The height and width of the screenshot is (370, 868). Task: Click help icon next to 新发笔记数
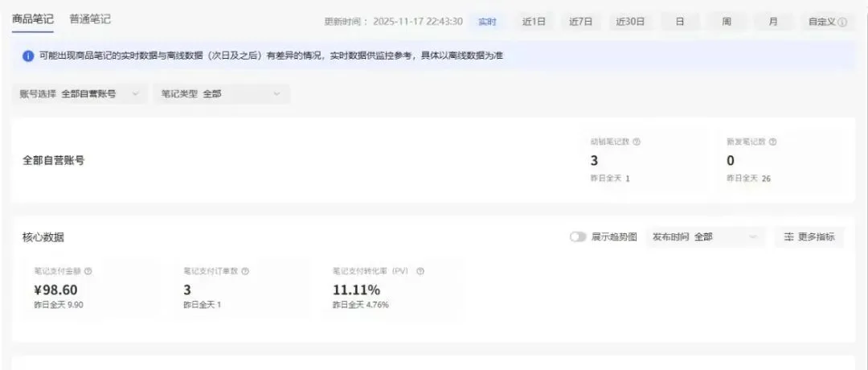(x=773, y=142)
